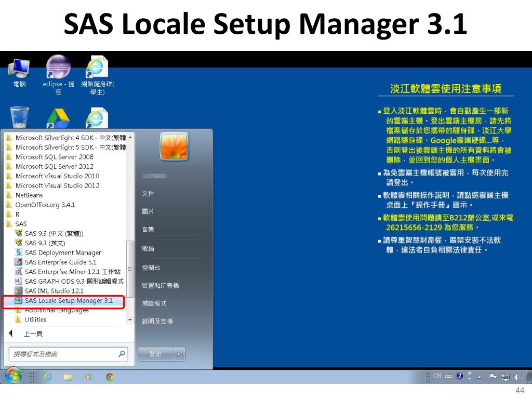Screen dimensions: 532x399
Task: Click the Show desktop strip on the taskbar
Action: pos(528,376)
